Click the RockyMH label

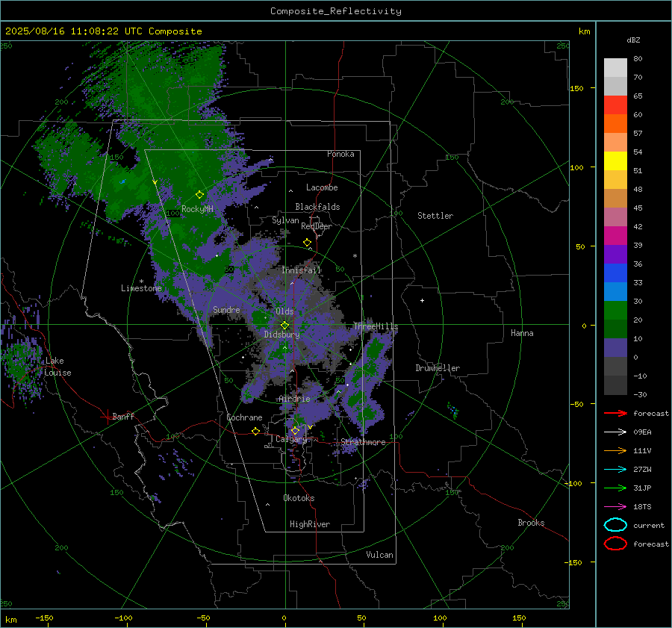click(197, 209)
